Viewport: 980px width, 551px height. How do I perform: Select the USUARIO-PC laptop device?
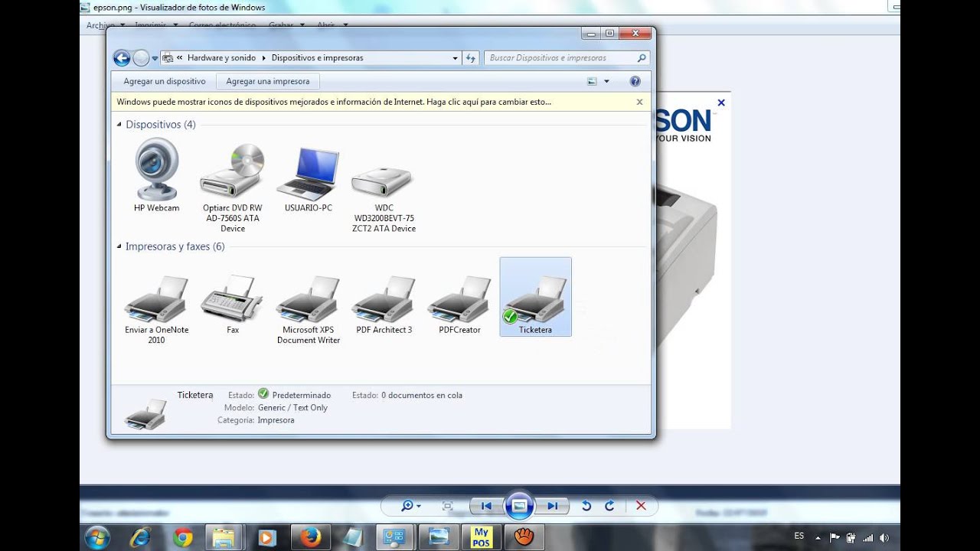(x=309, y=179)
